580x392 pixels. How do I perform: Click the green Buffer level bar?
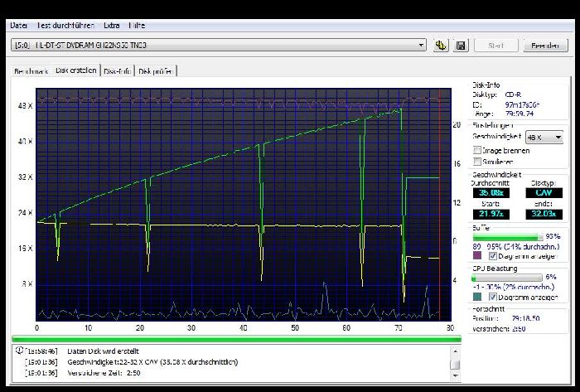point(507,237)
